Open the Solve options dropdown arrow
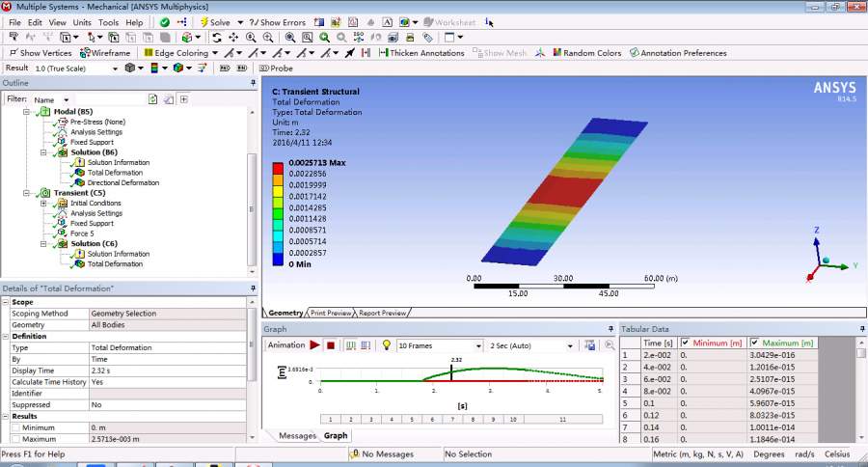The width and height of the screenshot is (868, 467). 240,22
